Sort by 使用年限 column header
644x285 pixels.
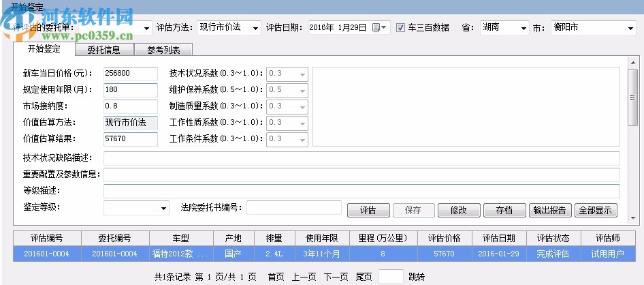point(322,239)
